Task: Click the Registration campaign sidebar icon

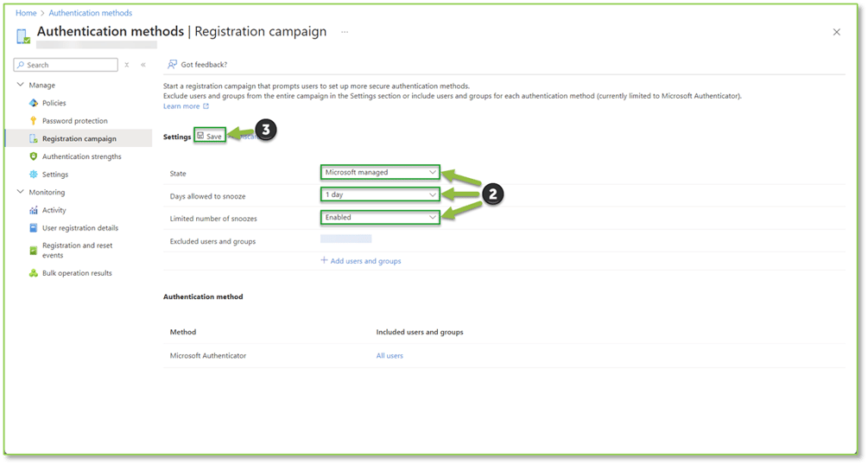Action: (x=33, y=138)
